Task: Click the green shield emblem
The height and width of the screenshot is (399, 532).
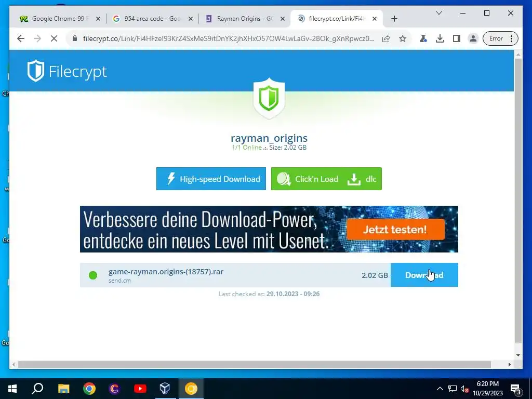Action: [269, 98]
